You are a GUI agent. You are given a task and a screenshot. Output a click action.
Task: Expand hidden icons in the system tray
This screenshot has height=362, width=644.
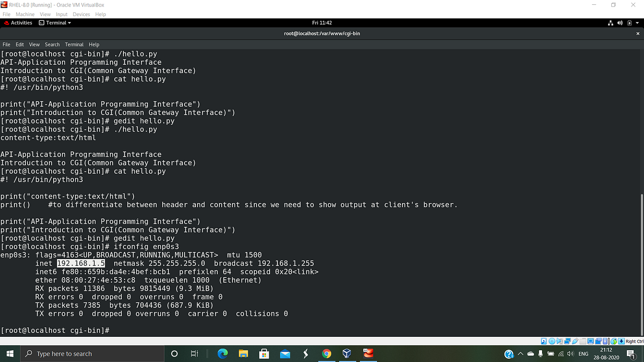pyautogui.click(x=520, y=354)
